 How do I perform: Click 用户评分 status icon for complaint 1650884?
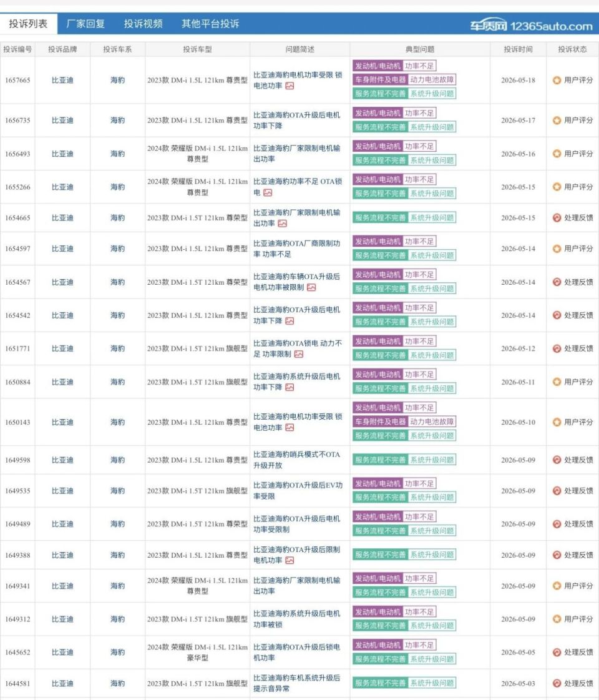click(x=557, y=382)
